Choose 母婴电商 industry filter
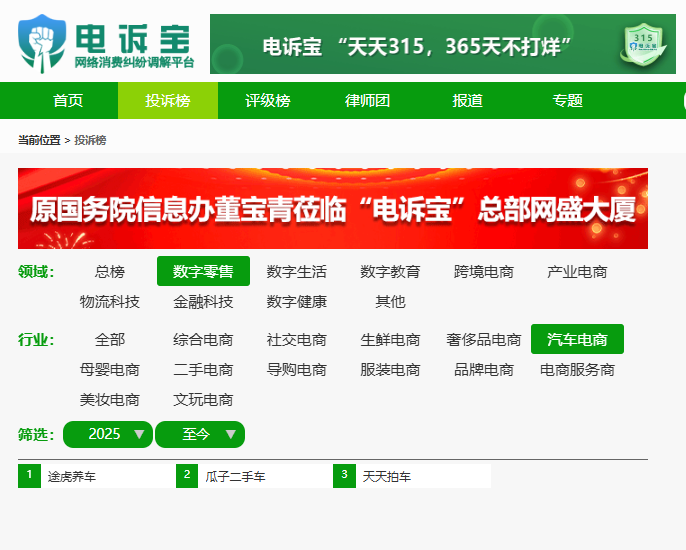 tap(110, 369)
